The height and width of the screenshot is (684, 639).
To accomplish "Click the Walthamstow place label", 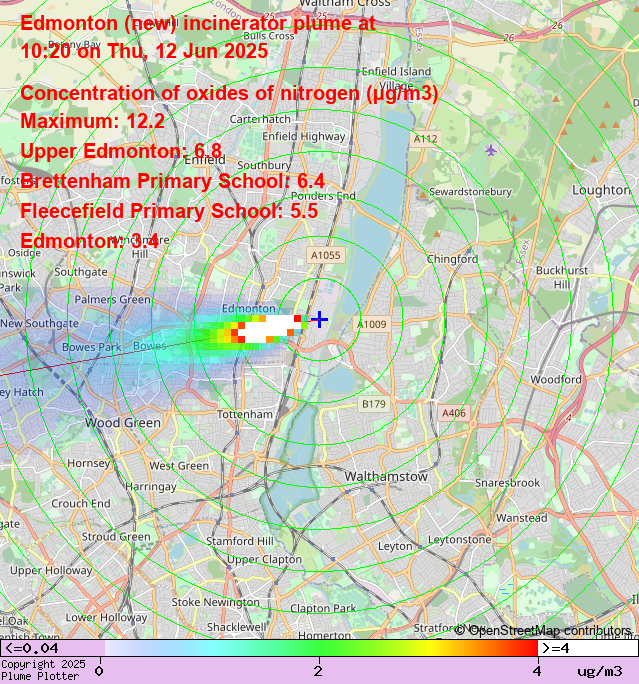I will pyautogui.click(x=386, y=476).
